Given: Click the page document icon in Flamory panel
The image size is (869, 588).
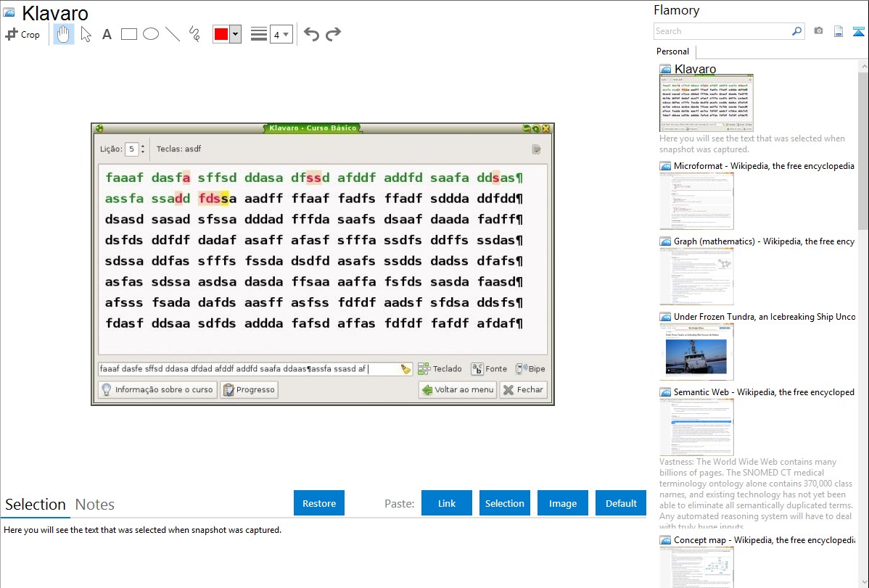Looking at the screenshot, I should tap(839, 31).
